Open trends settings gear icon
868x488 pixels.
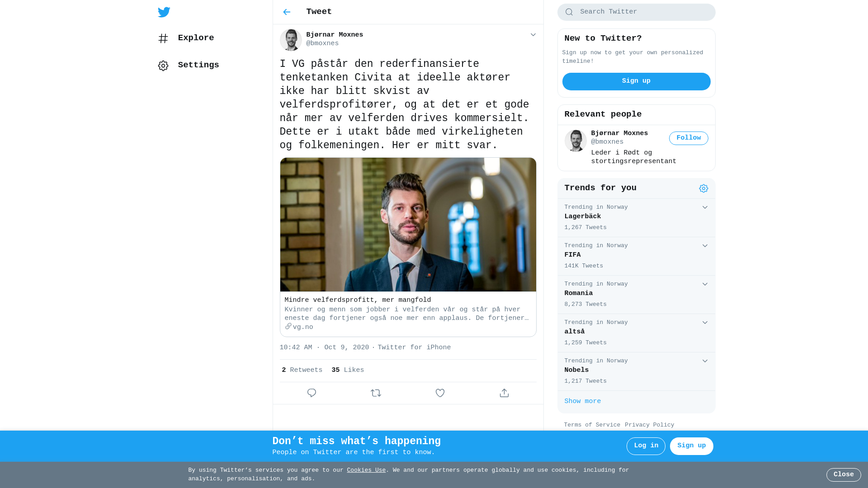coord(703,188)
